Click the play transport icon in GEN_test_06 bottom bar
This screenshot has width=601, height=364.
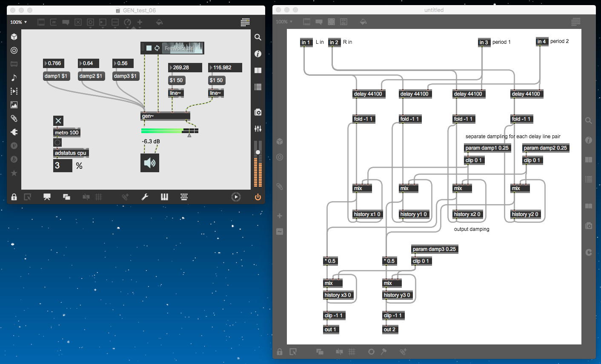236,197
